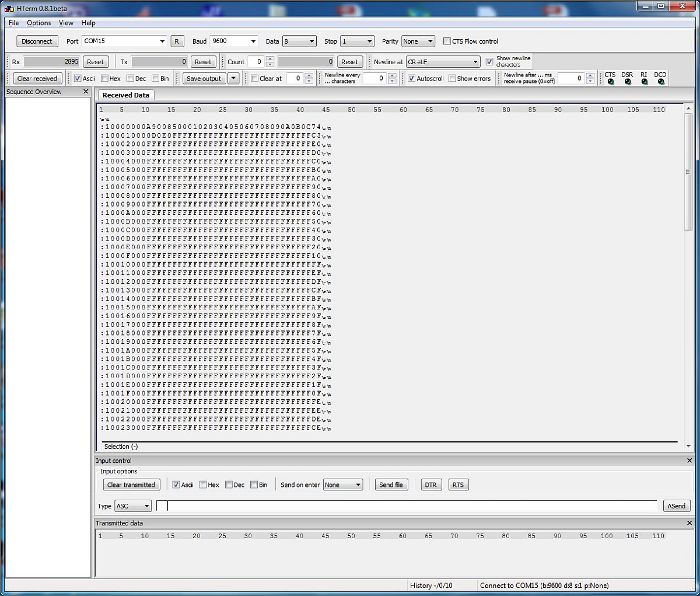Viewport: 700px width, 596px height.
Task: Open Save output dropdown arrow
Action: point(233,78)
